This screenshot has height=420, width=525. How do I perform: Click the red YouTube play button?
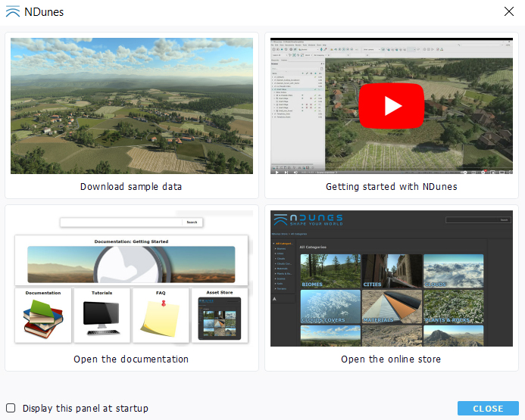tap(391, 106)
